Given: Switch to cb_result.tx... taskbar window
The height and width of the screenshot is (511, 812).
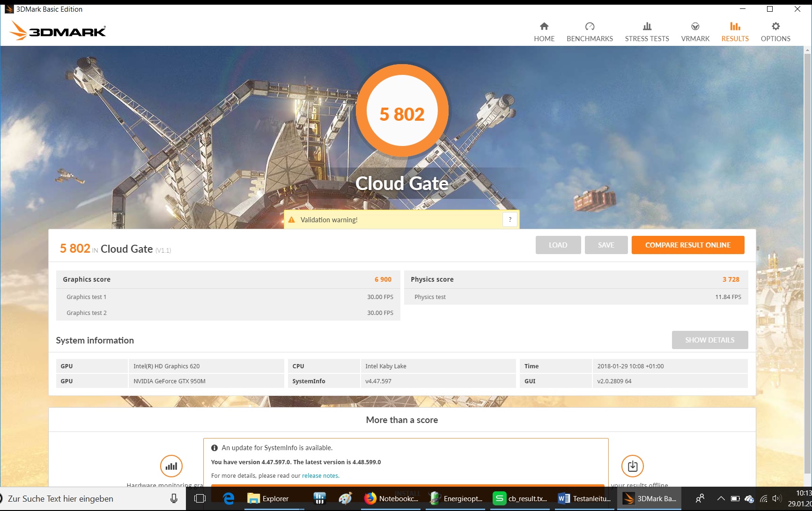Looking at the screenshot, I should point(521,499).
